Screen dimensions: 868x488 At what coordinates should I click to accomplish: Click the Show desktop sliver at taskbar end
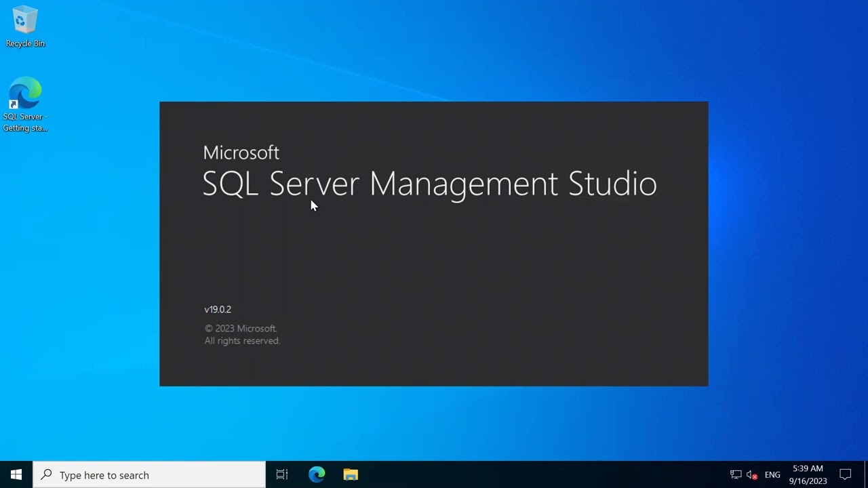tap(866, 474)
